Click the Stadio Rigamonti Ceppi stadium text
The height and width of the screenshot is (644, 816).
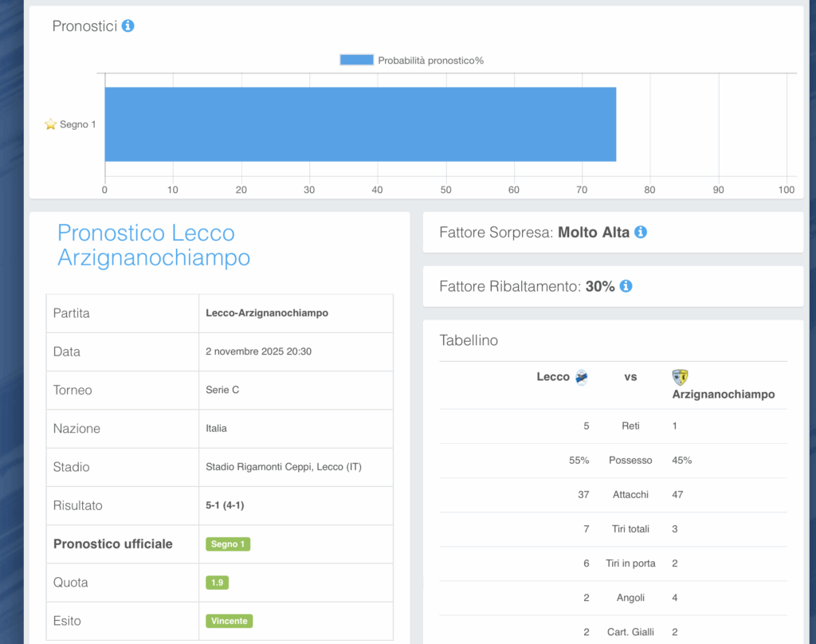tap(283, 467)
